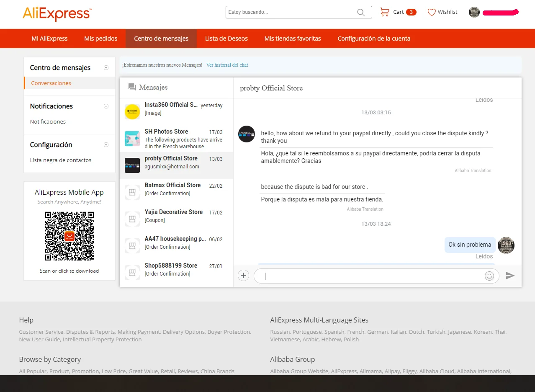This screenshot has width=535, height=392.
Task: Open Batmax Official Store conversation
Action: pyautogui.click(x=176, y=192)
